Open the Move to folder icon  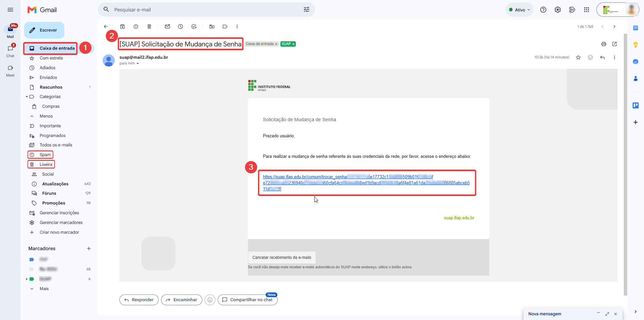[x=212, y=27]
